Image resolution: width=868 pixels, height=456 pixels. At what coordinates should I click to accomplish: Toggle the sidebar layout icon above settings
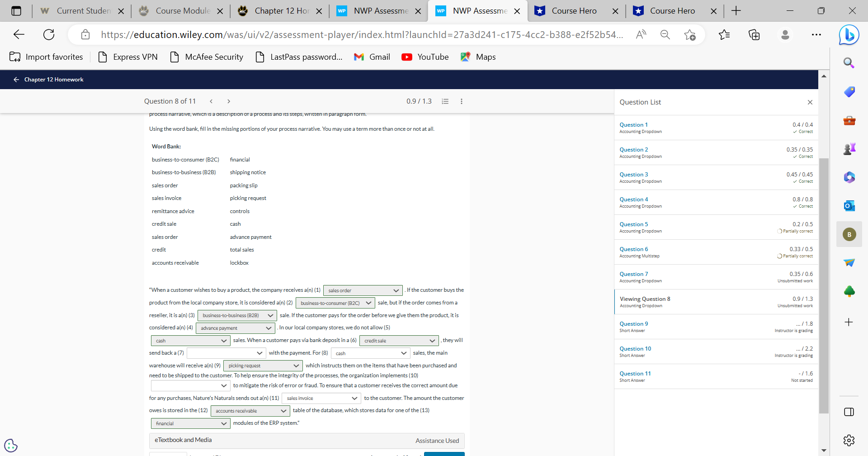point(849,412)
